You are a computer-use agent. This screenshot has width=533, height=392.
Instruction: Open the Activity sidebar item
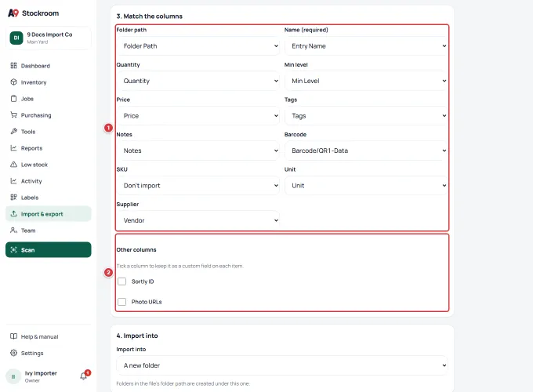point(49,181)
